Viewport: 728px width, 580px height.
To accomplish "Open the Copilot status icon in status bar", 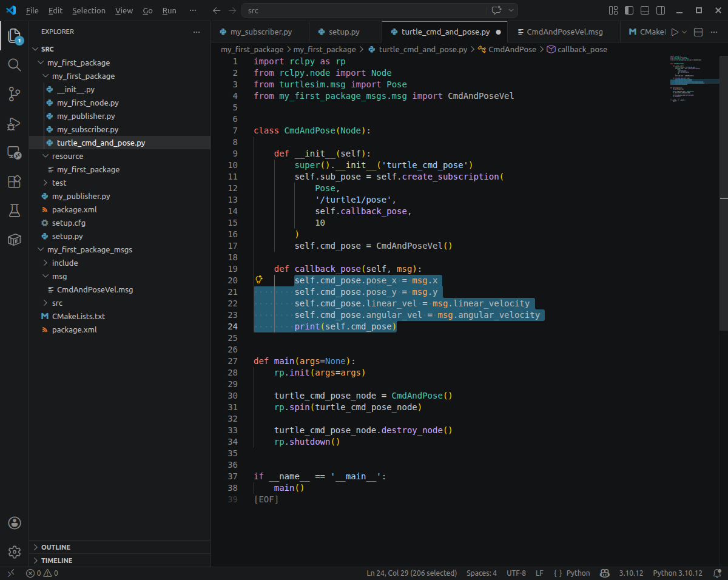I will click(605, 573).
